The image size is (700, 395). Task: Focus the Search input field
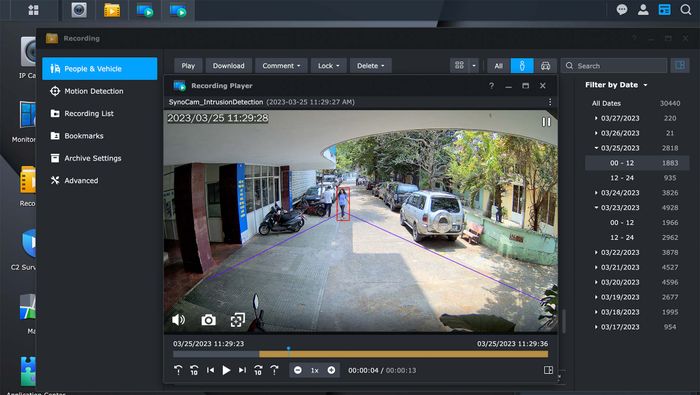614,66
